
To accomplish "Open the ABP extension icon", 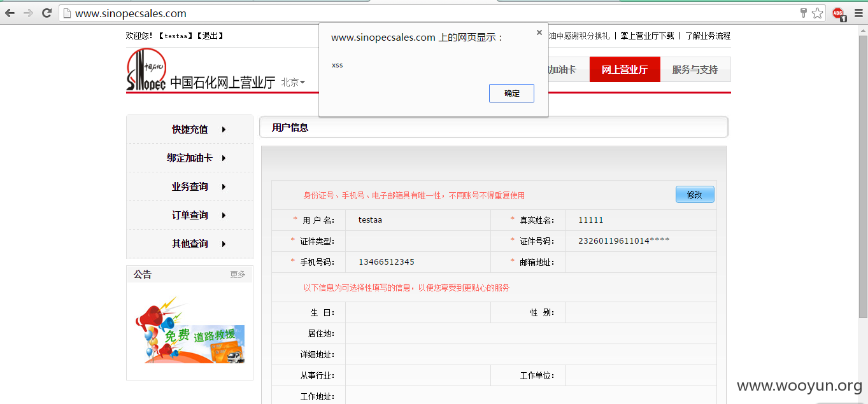I will click(838, 13).
